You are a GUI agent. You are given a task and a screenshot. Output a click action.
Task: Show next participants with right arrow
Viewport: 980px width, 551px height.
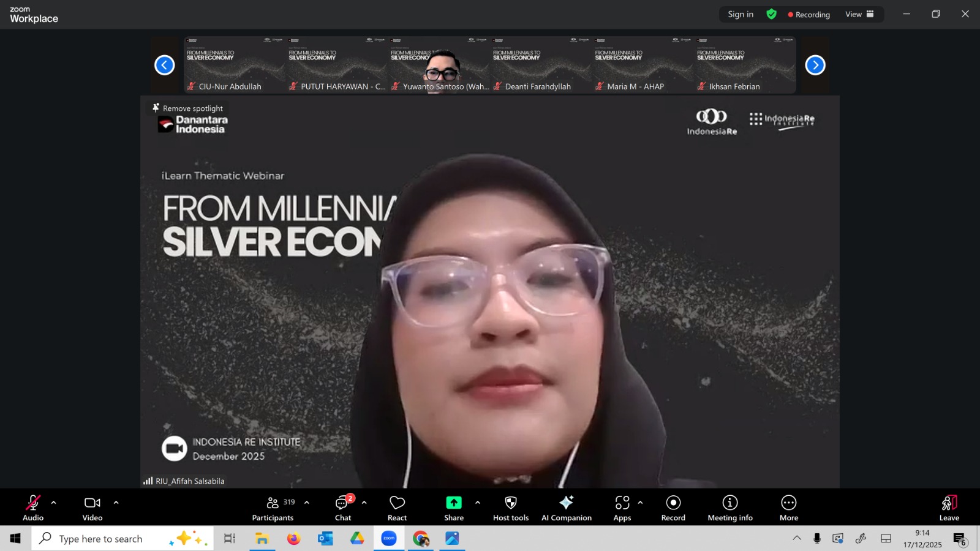click(815, 65)
